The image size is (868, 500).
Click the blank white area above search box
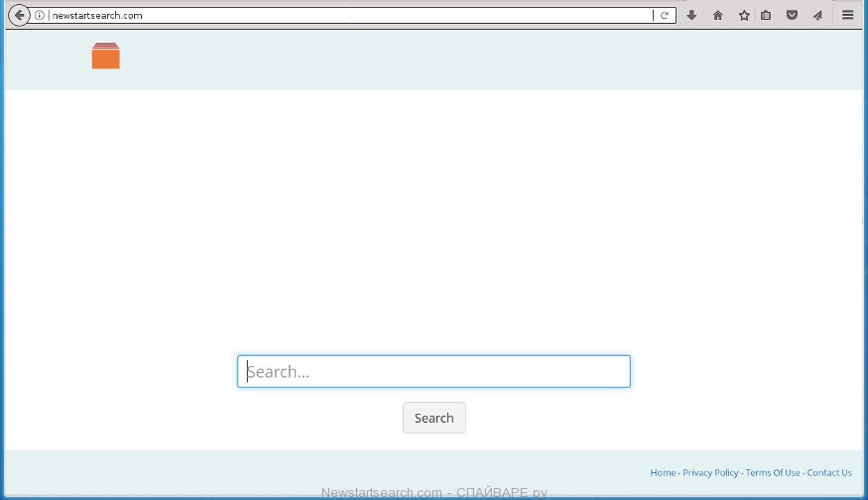pos(434,218)
